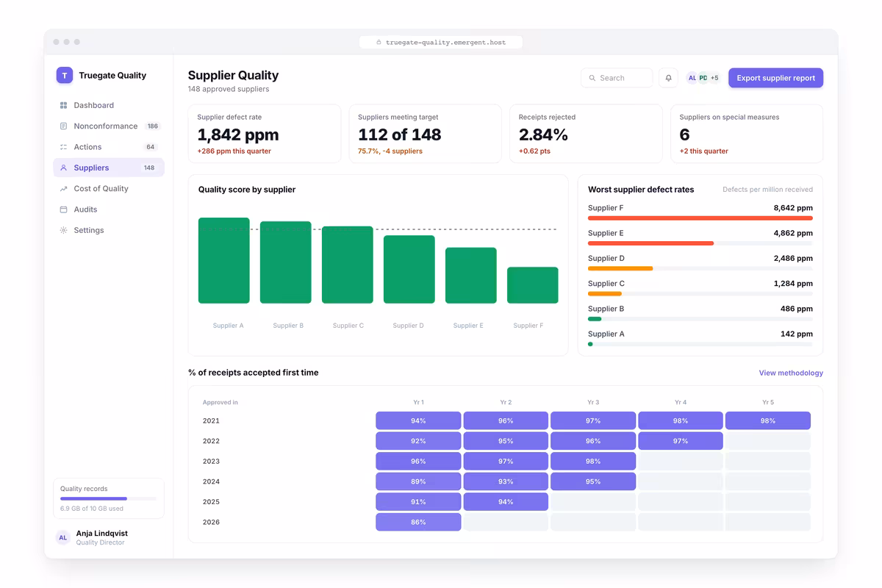Click the Supplier E defect rate bar
The image size is (882, 588).
(x=650, y=243)
